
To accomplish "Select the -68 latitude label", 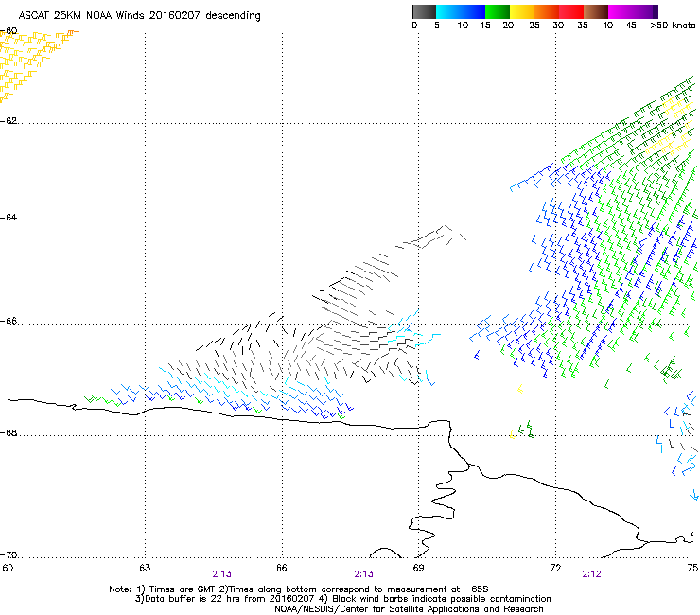I will 9,432.
